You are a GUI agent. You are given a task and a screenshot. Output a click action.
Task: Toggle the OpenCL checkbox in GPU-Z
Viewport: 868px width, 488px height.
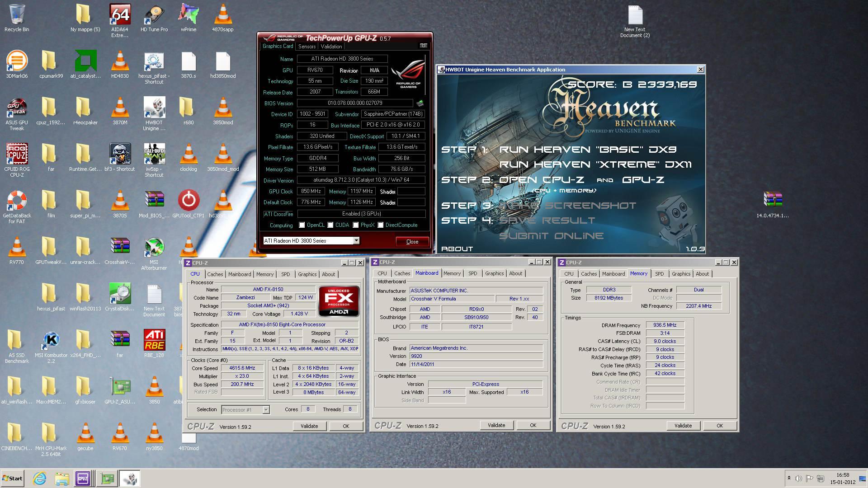tap(302, 225)
